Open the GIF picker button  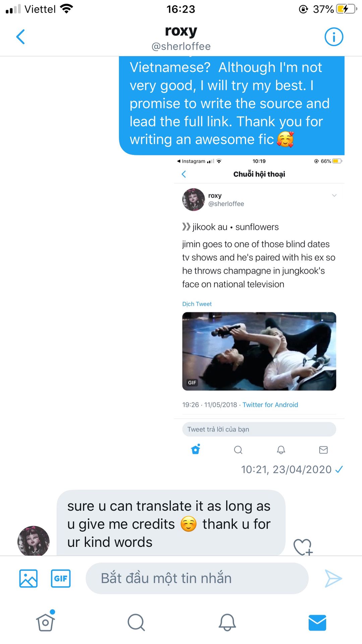[61, 578]
